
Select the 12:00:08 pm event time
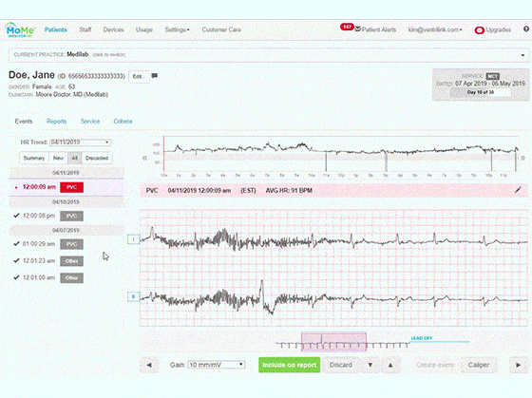click(x=39, y=216)
